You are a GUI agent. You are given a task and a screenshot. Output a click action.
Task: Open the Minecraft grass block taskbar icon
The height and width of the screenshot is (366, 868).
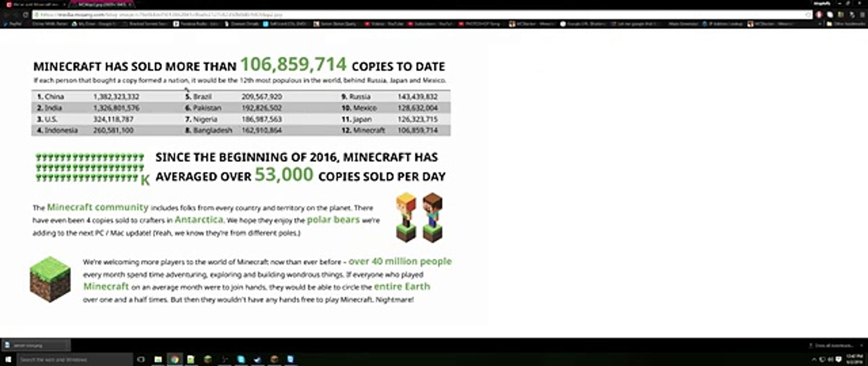coord(208,359)
